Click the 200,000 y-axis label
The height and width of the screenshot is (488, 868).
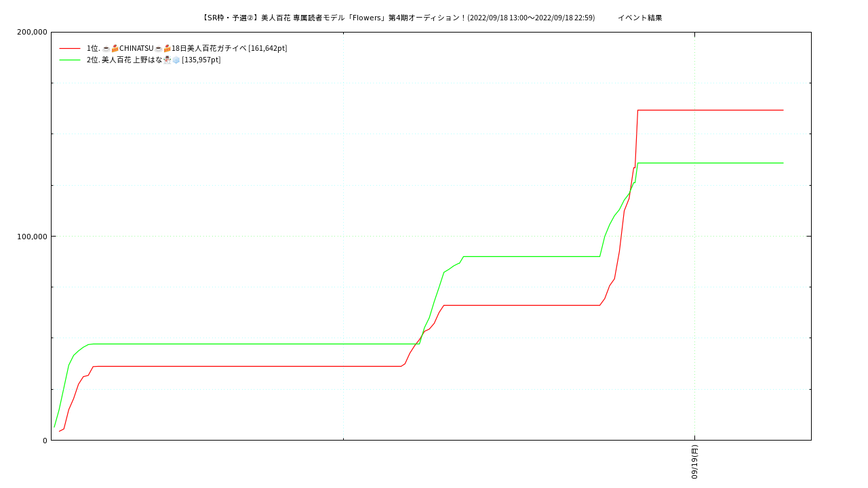pos(31,32)
